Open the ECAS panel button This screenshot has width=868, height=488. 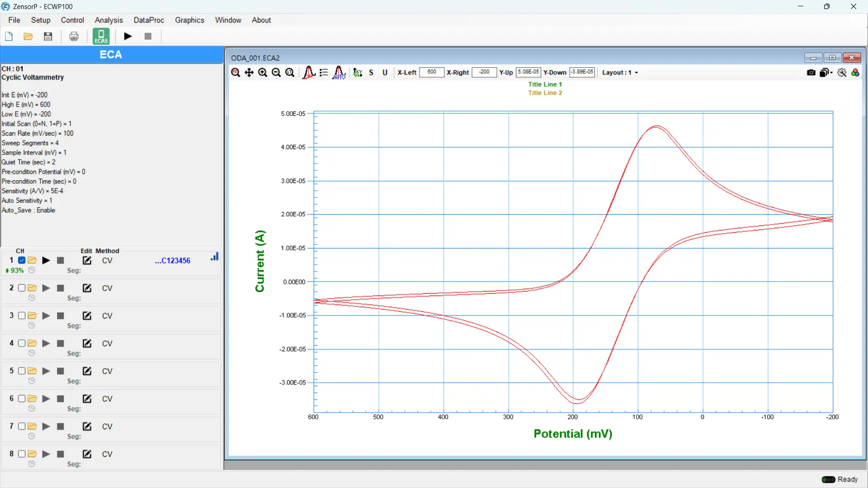101,36
